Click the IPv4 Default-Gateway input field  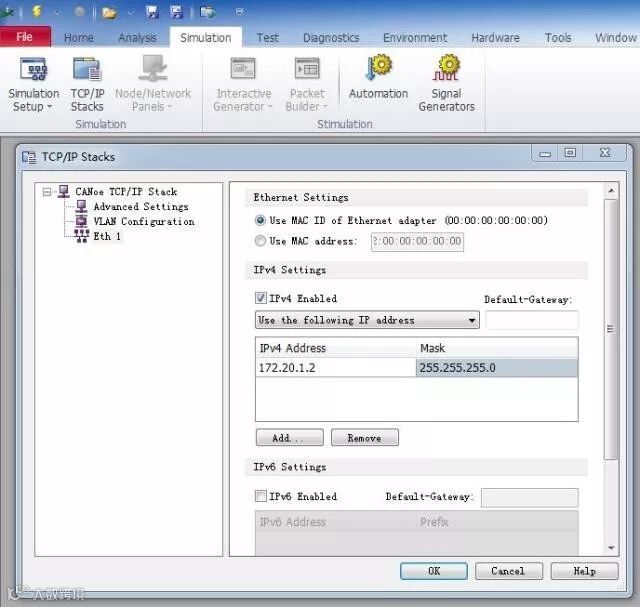pos(531,320)
